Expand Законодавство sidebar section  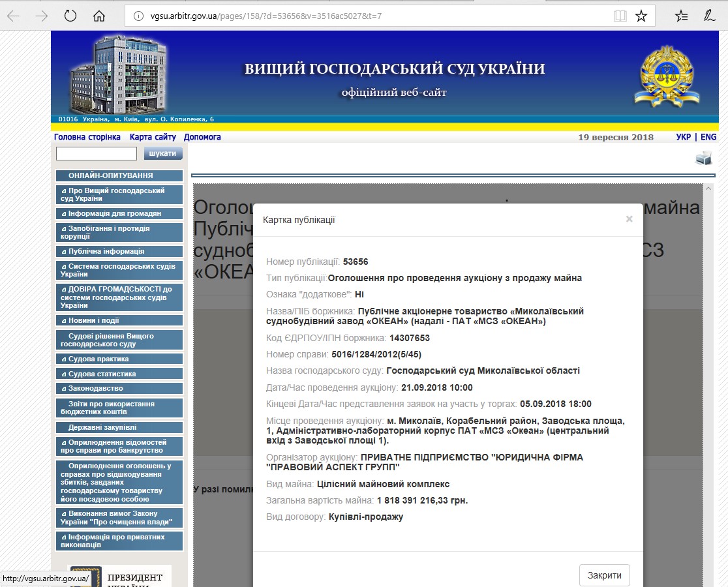[119, 389]
